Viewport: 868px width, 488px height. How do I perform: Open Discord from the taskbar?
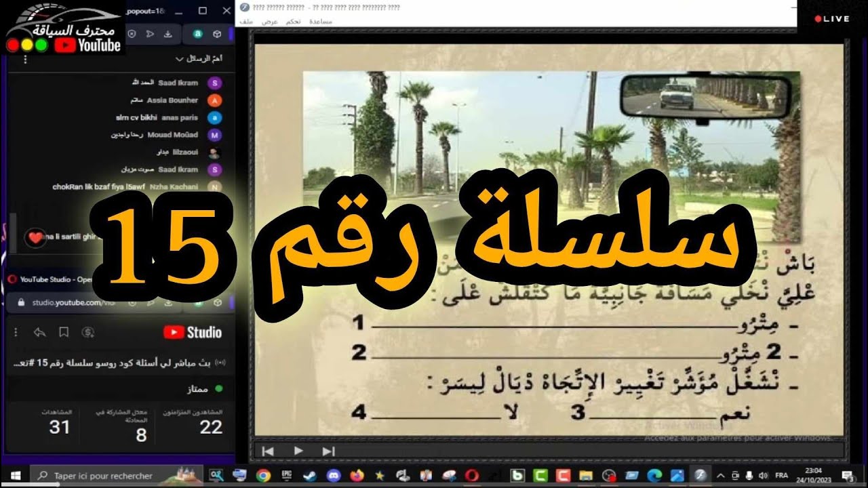click(x=333, y=476)
